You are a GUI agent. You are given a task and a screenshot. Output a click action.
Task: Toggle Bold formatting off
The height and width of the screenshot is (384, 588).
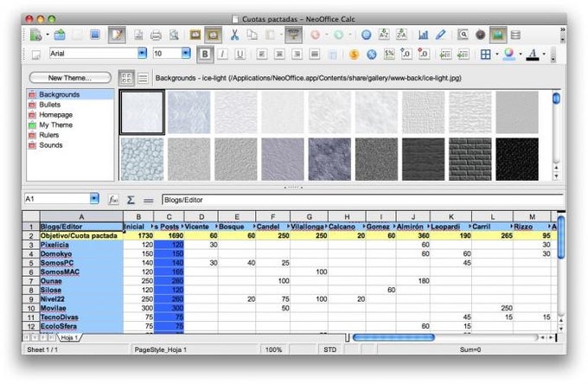(x=205, y=54)
